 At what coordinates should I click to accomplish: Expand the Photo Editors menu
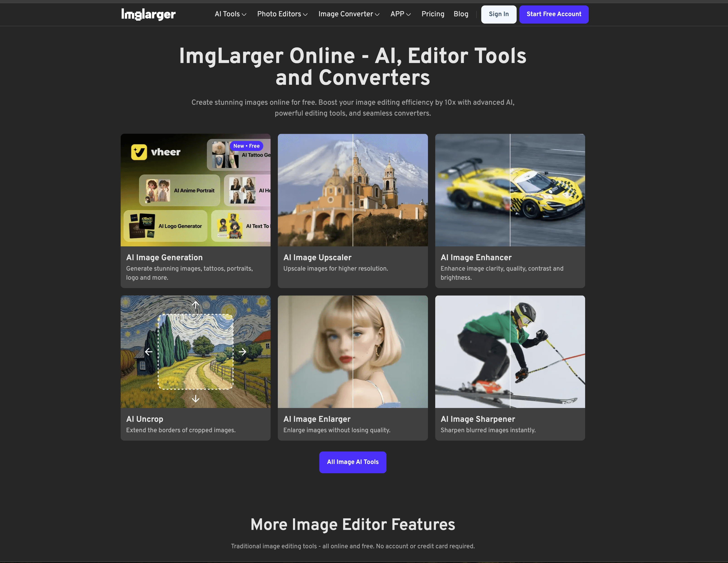282,14
